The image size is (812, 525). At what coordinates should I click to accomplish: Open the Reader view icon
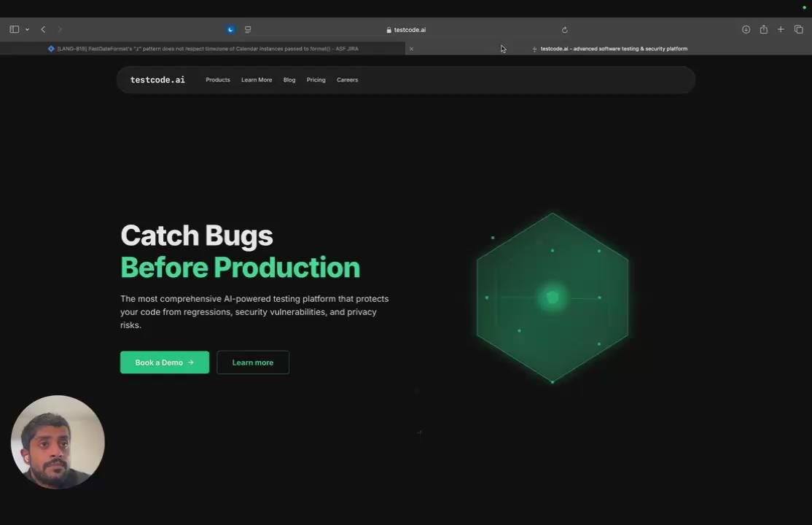(x=248, y=30)
